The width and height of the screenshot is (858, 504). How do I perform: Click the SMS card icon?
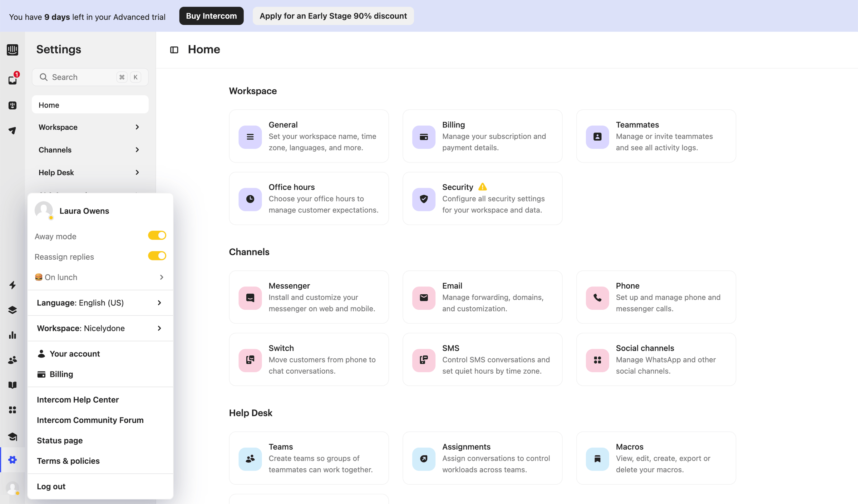click(x=424, y=360)
